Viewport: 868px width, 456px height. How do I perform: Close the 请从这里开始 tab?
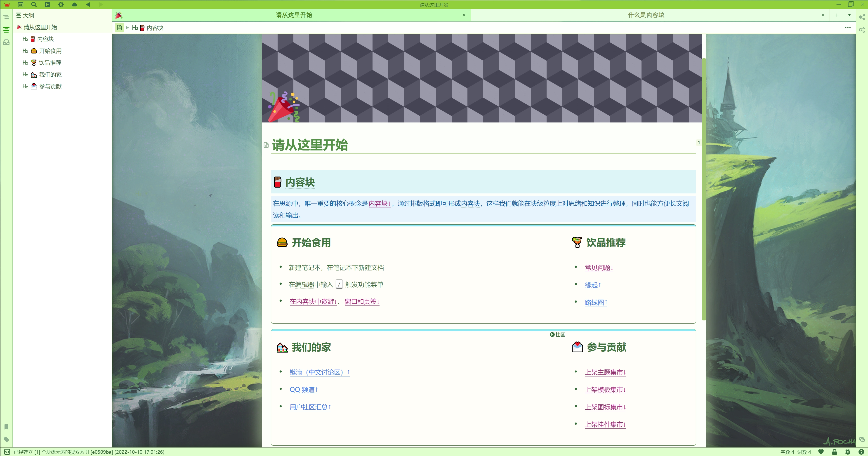464,15
